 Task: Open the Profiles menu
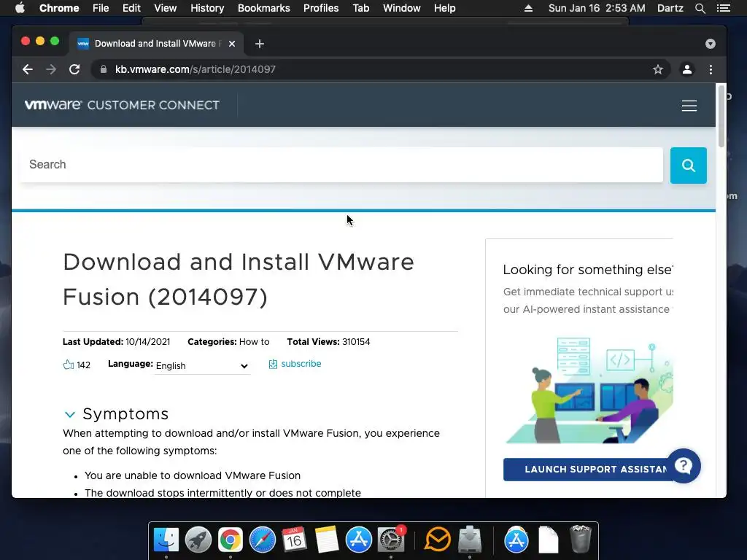321,8
